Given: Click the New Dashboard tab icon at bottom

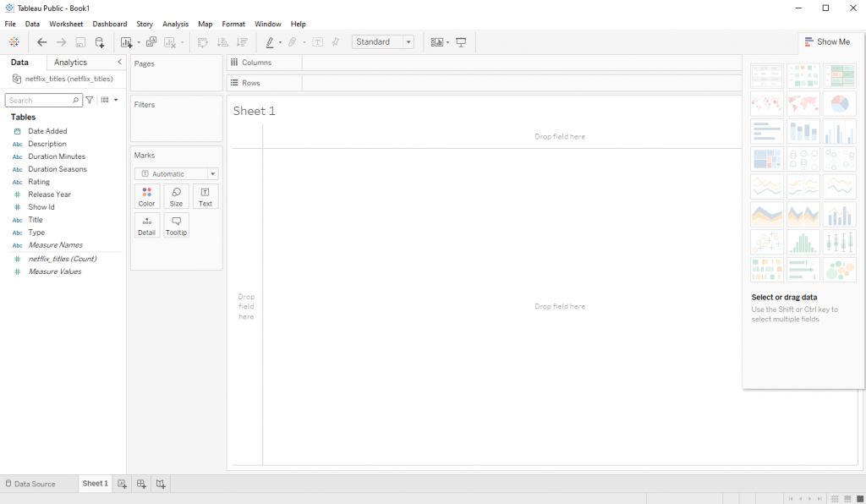Looking at the screenshot, I should (141, 484).
